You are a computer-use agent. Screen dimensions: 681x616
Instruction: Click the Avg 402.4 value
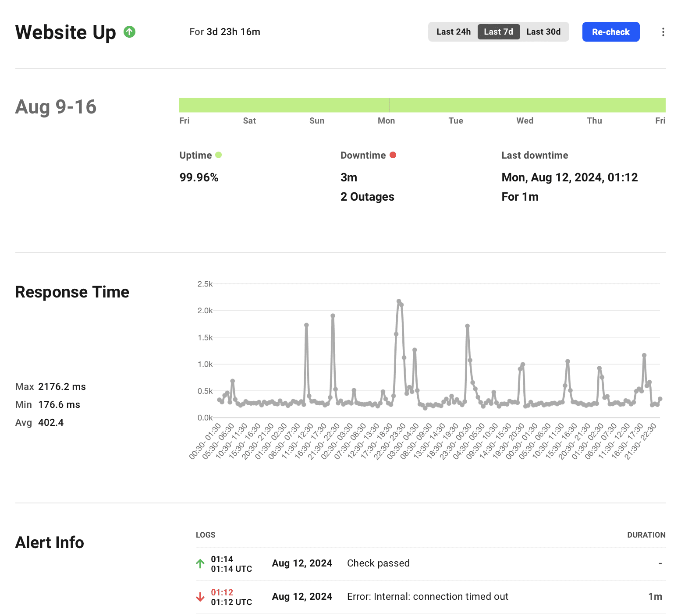click(x=51, y=422)
